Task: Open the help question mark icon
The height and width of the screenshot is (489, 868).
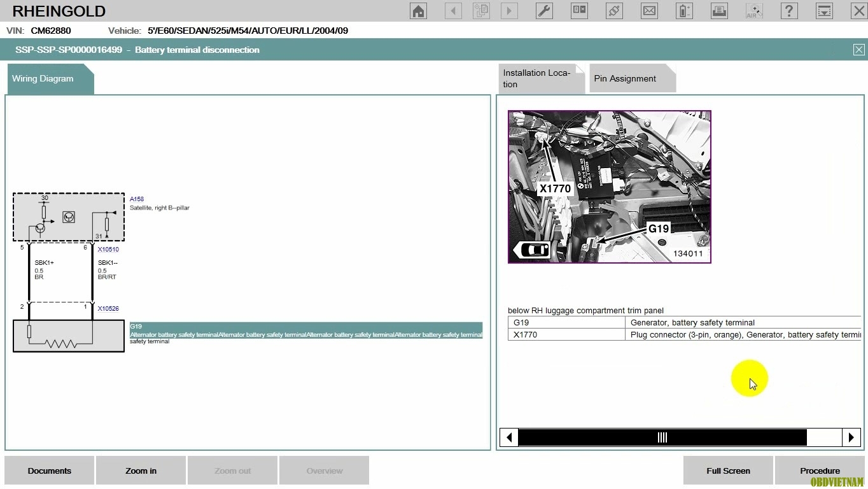Action: [789, 11]
